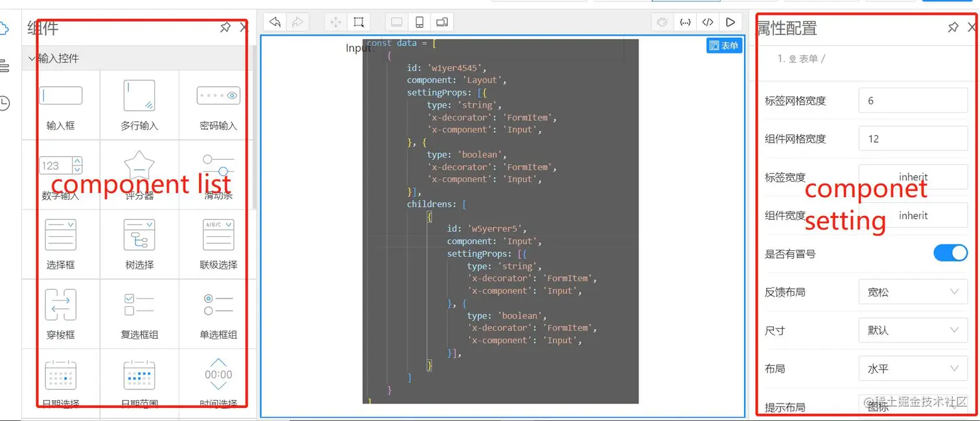The image size is (980, 421).
Task: Select the move/drag cursor tool
Action: coord(336,22)
